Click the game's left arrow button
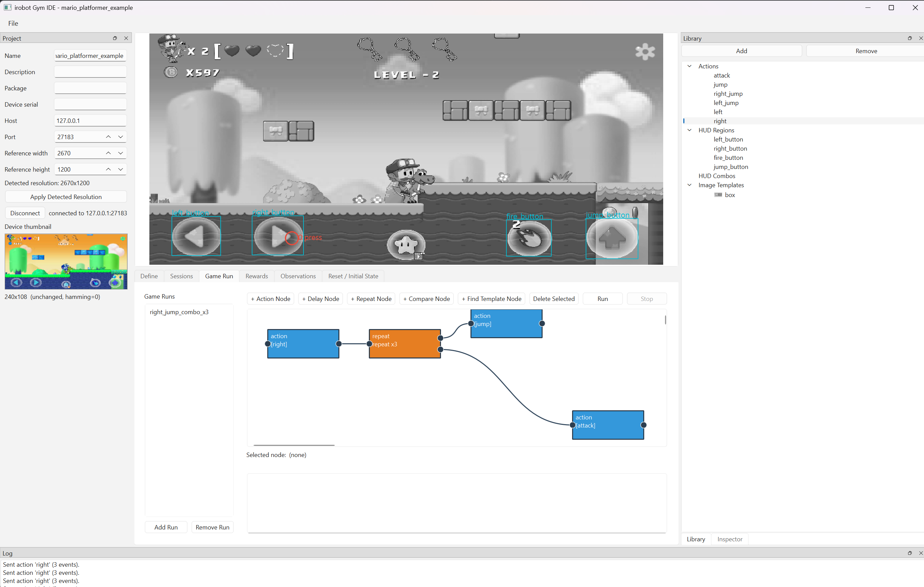This screenshot has height=587, width=924. [x=196, y=236]
